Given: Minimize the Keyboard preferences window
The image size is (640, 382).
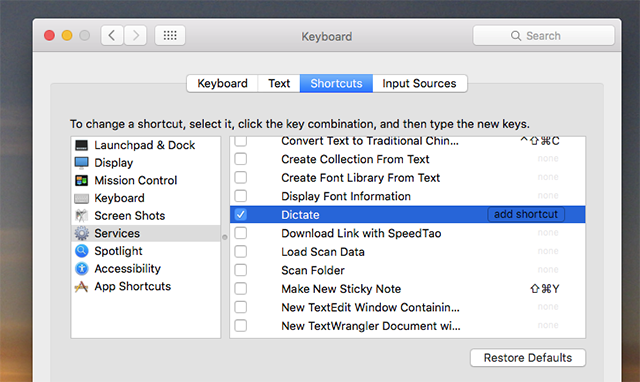Looking at the screenshot, I should point(67,36).
